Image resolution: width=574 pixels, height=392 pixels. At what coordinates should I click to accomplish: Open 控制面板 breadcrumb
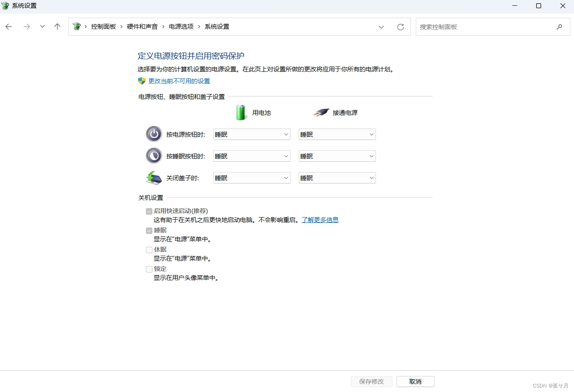tap(104, 27)
